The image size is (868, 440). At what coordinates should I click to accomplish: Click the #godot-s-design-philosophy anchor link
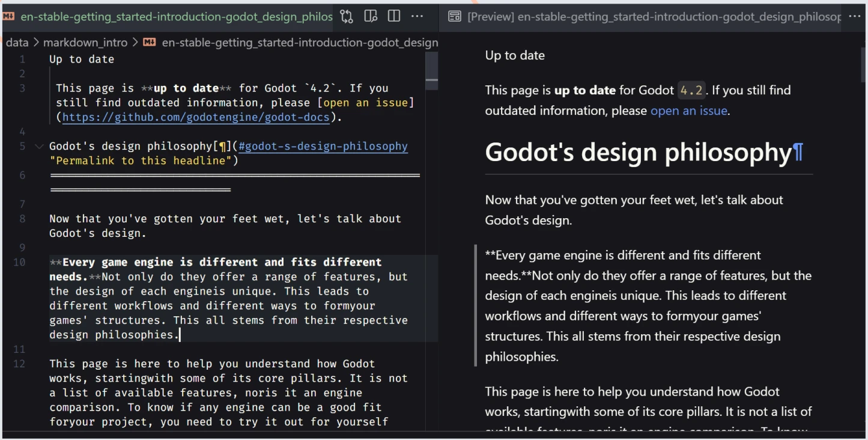click(323, 146)
